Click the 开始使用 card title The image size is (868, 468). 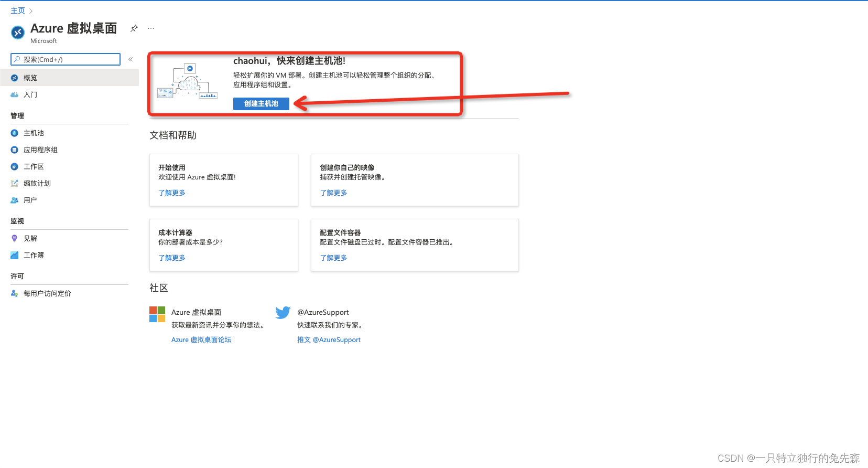pyautogui.click(x=172, y=167)
